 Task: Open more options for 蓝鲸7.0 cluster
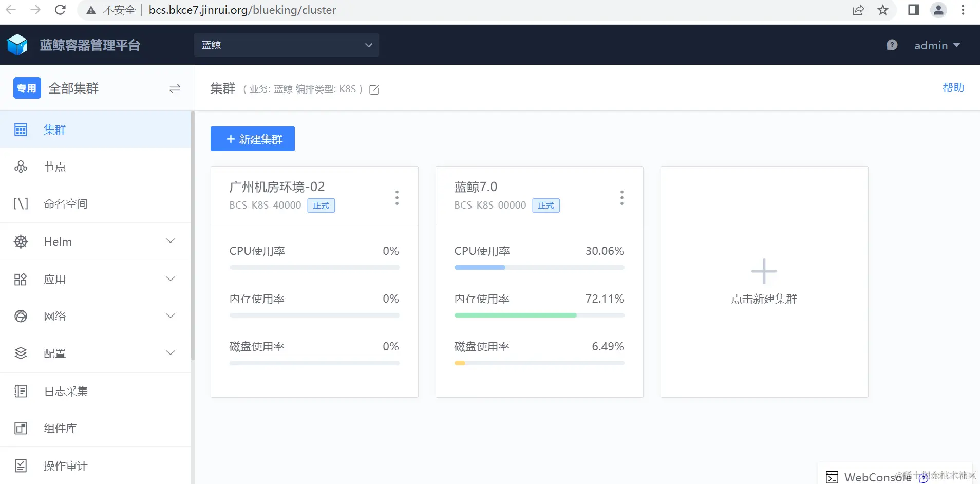[x=621, y=198]
